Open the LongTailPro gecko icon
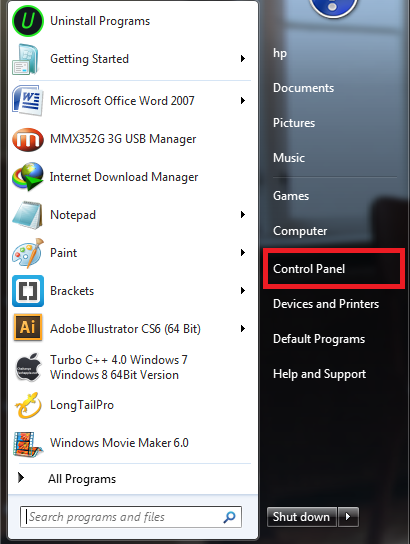The width and height of the screenshot is (410, 544). [28, 405]
